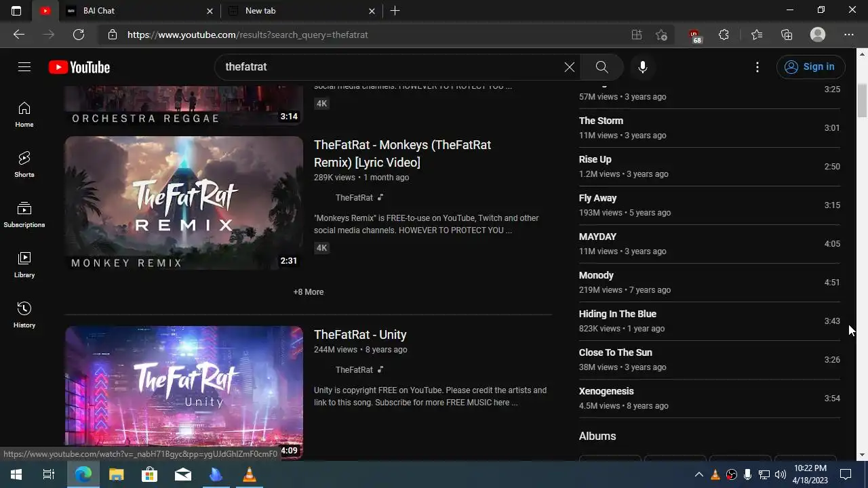Click the browser address bar URL
Screen dimensions: 868x488
[248, 35]
